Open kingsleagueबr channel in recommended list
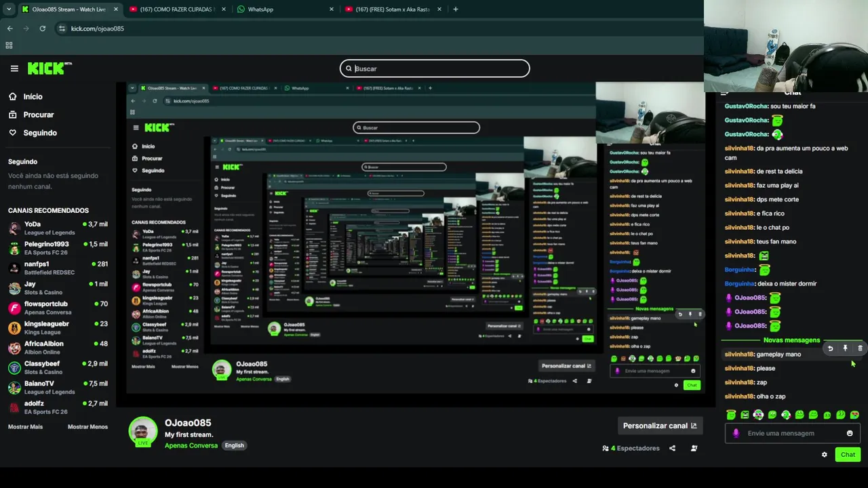Image resolution: width=868 pixels, height=488 pixels. pyautogui.click(x=58, y=328)
